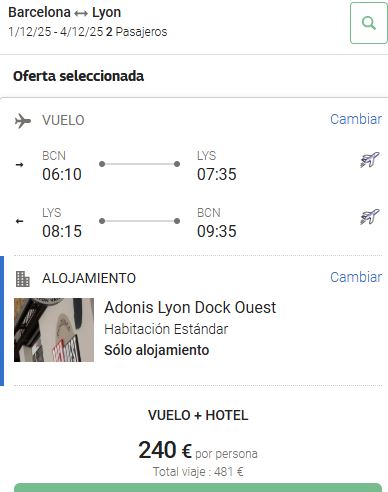Click the green search magnifier button
388x492 pixels.
(369, 23)
